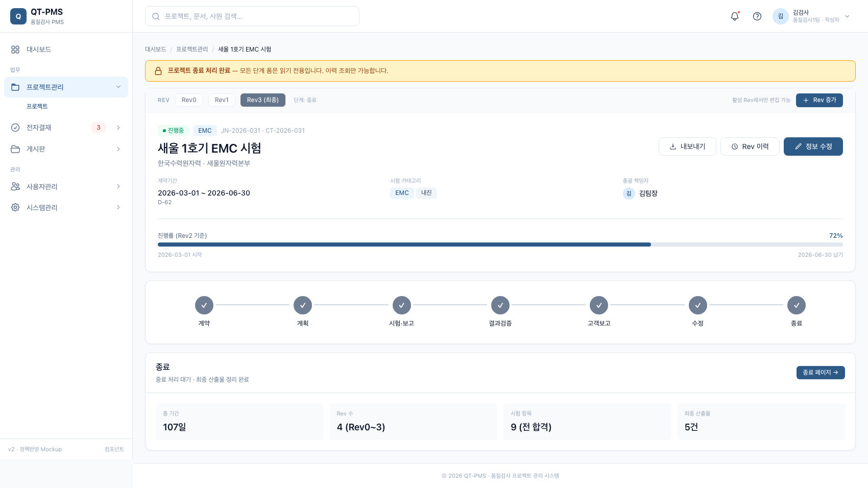Click the 한국수력원자력 · 새울원자력본부 text
Image resolution: width=868 pixels, height=488 pixels.
tap(204, 163)
